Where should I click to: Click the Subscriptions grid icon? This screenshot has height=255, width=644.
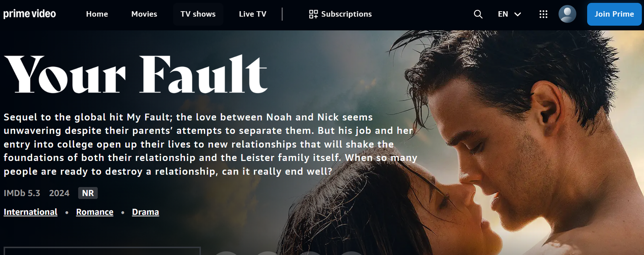(x=314, y=14)
